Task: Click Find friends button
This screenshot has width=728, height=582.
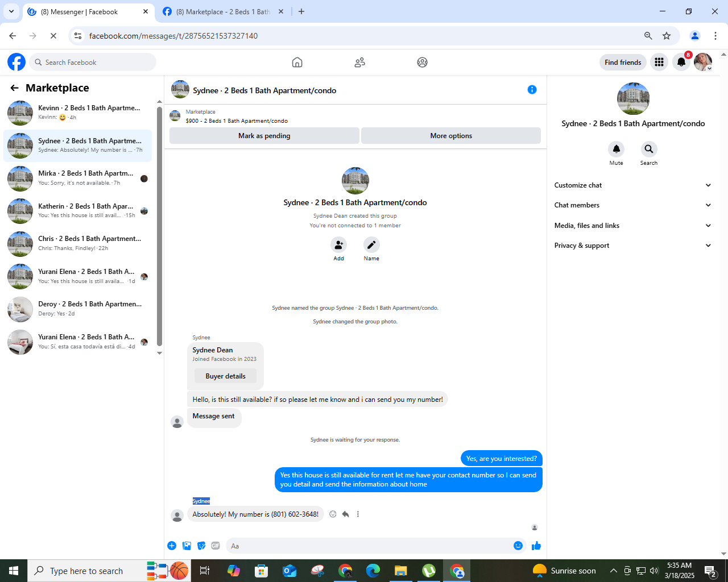Action: click(x=623, y=63)
